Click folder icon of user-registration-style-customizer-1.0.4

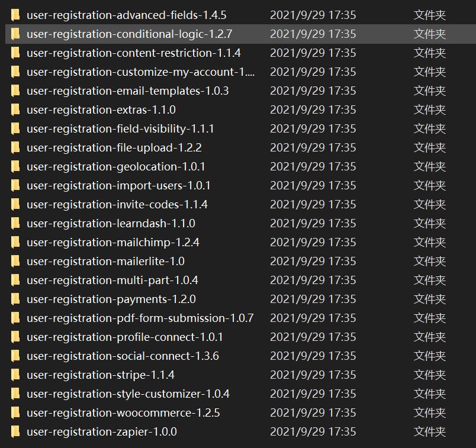[x=15, y=394]
